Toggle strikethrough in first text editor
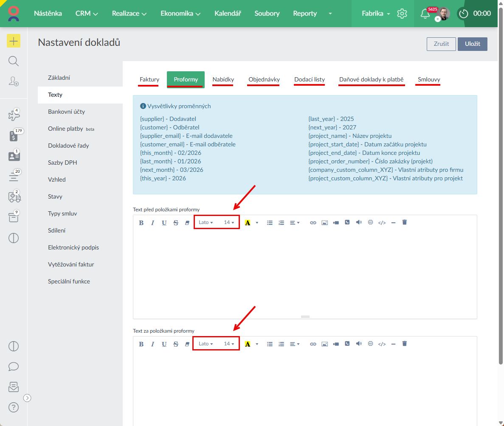Image resolution: width=504 pixels, height=426 pixels. click(x=175, y=222)
